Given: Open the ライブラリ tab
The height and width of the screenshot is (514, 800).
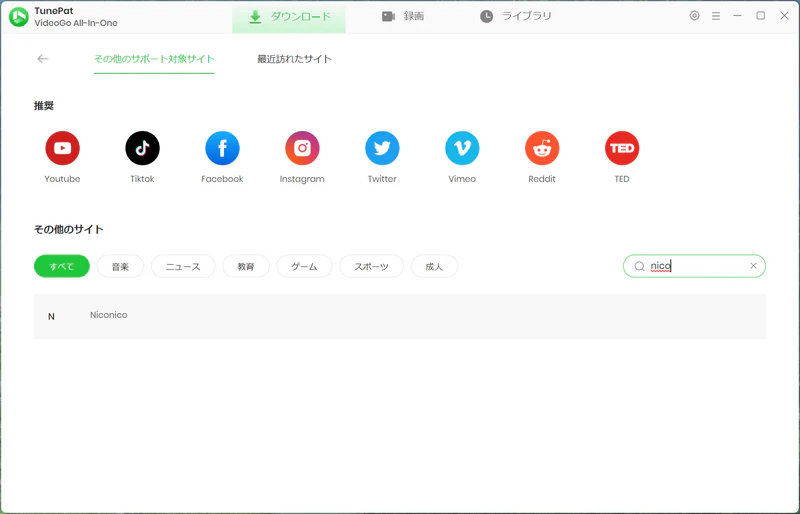Looking at the screenshot, I should tap(516, 16).
